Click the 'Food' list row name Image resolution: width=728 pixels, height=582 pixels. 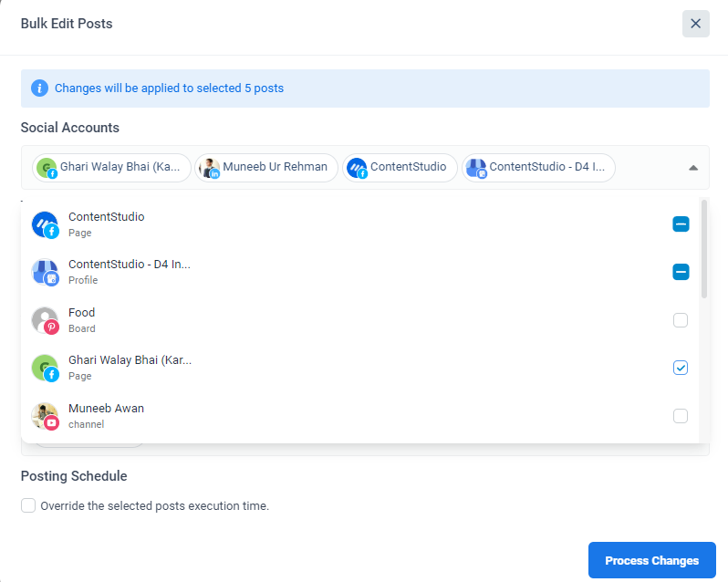point(82,312)
